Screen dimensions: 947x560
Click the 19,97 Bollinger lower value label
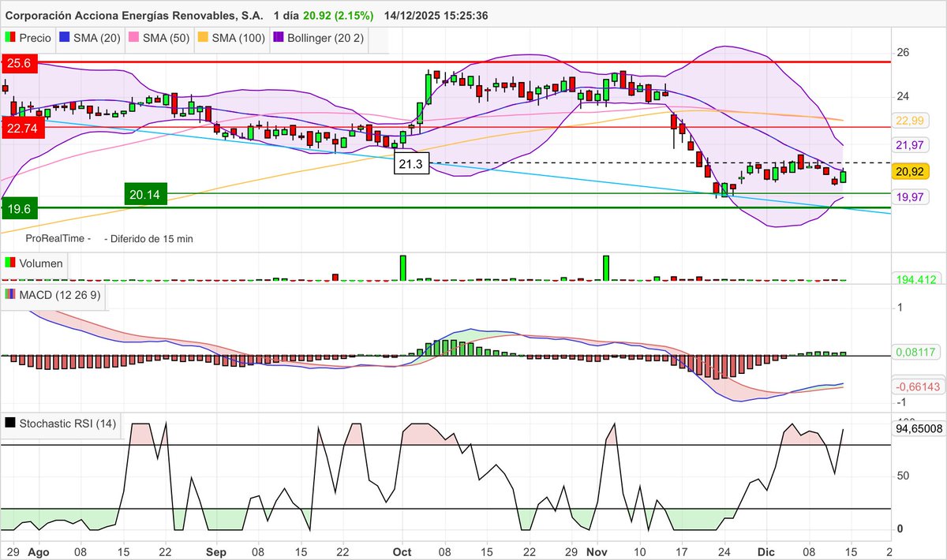click(x=910, y=196)
